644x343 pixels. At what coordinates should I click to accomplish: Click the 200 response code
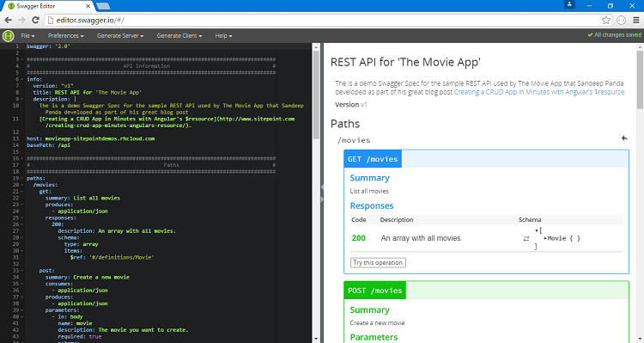[359, 238]
